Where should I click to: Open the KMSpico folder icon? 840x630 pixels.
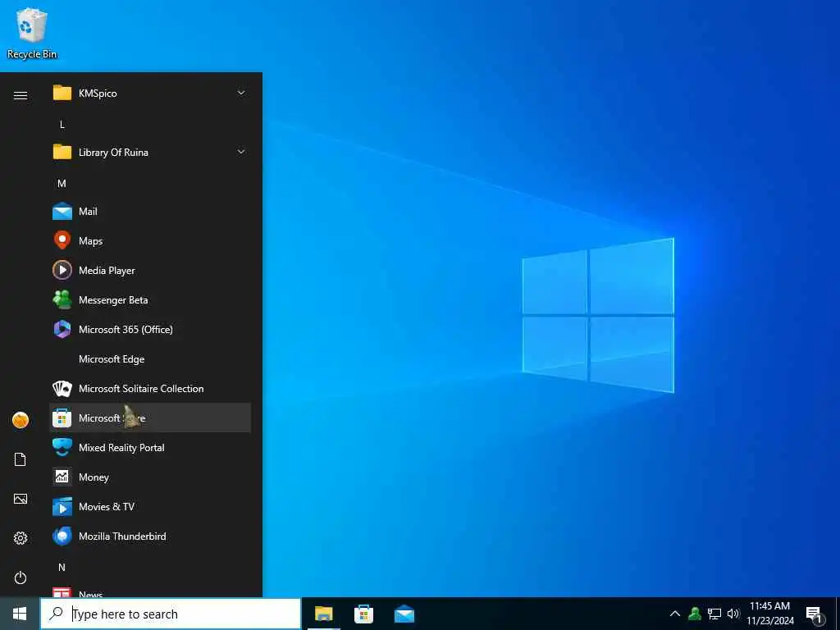tap(62, 93)
